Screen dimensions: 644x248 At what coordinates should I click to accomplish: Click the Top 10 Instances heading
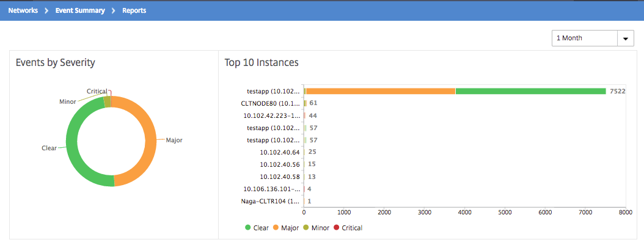(262, 62)
